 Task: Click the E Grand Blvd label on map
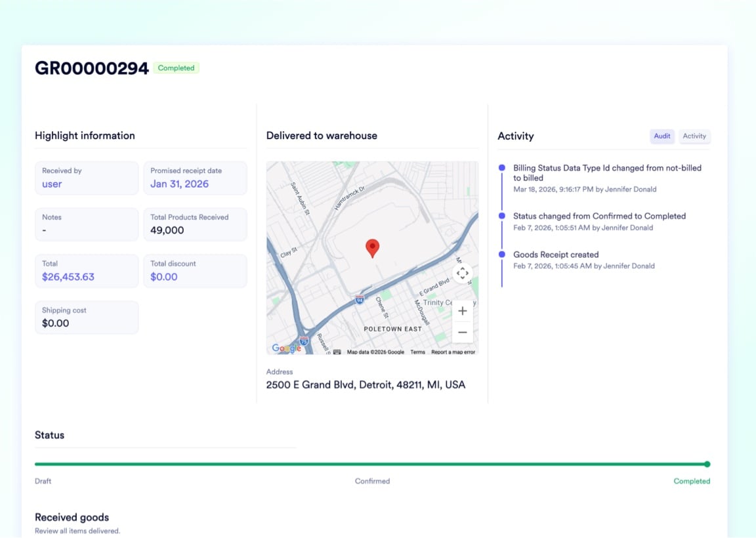(x=434, y=287)
